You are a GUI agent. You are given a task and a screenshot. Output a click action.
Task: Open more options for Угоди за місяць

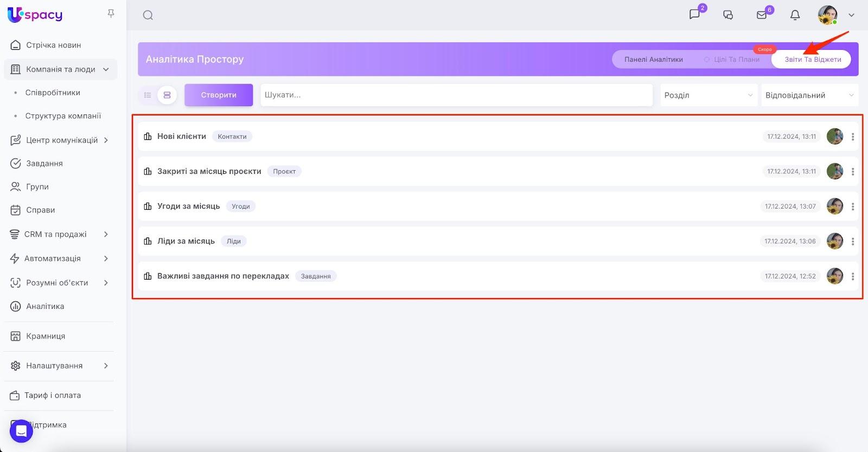point(853,206)
